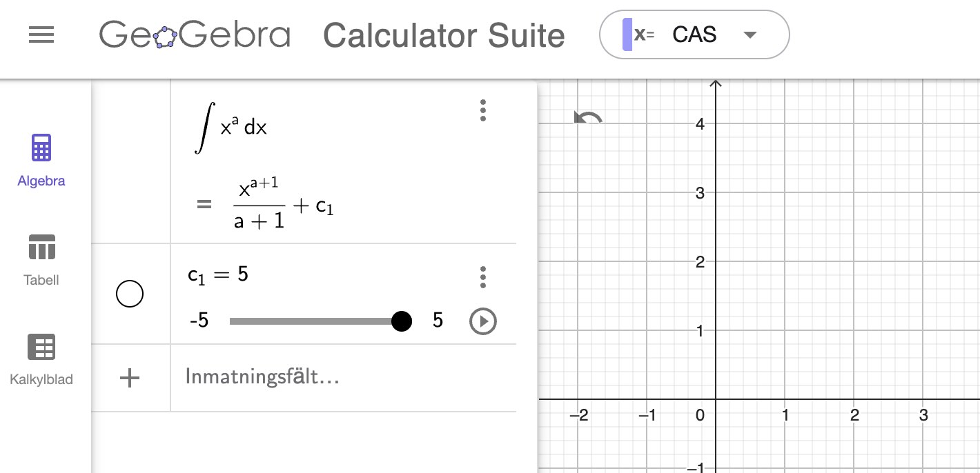Open the integral row's three-dot menu
980x473 pixels.
coord(482,110)
